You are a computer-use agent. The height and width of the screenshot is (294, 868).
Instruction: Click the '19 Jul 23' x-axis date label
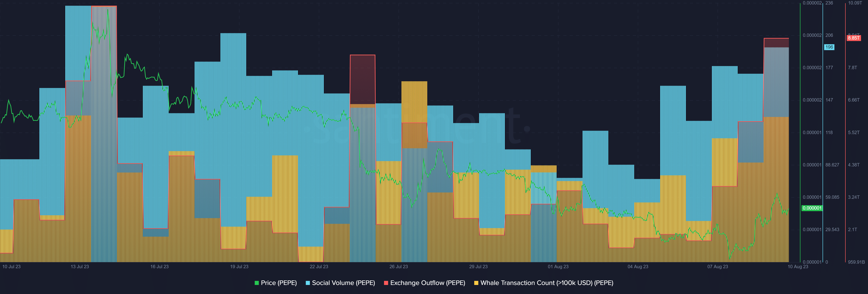(x=239, y=267)
